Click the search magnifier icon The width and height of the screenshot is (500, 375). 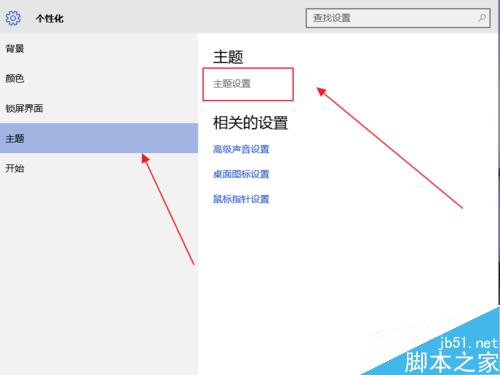482,18
